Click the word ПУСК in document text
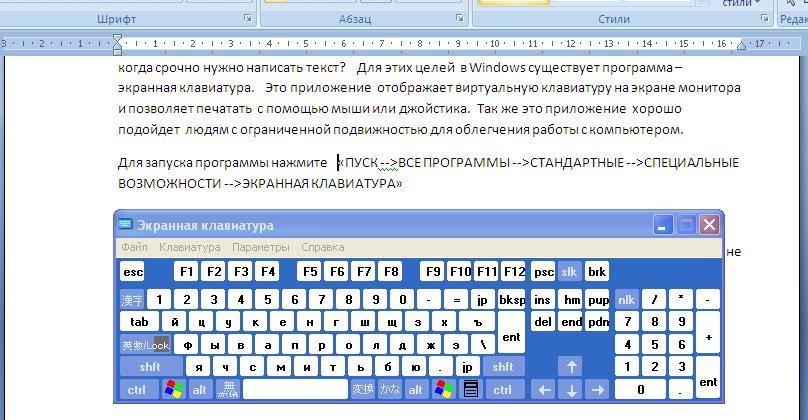The image size is (808, 420). 361,163
